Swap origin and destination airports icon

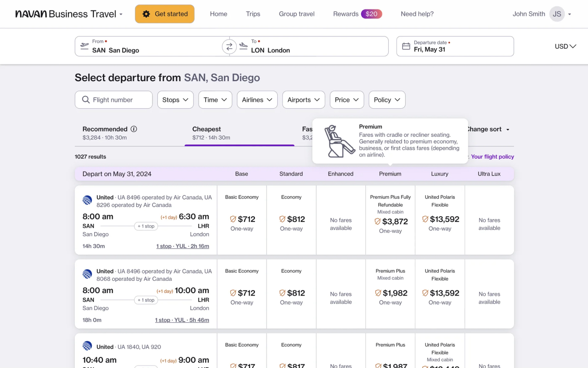(229, 47)
